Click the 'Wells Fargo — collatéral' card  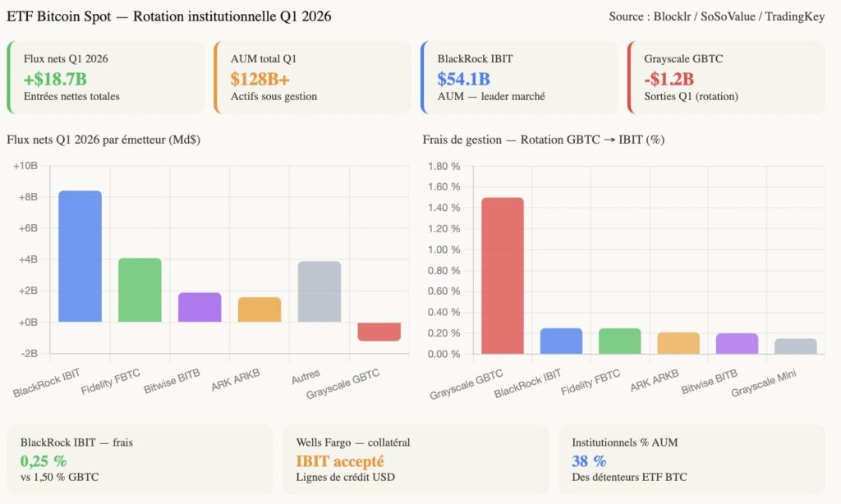[x=415, y=460]
